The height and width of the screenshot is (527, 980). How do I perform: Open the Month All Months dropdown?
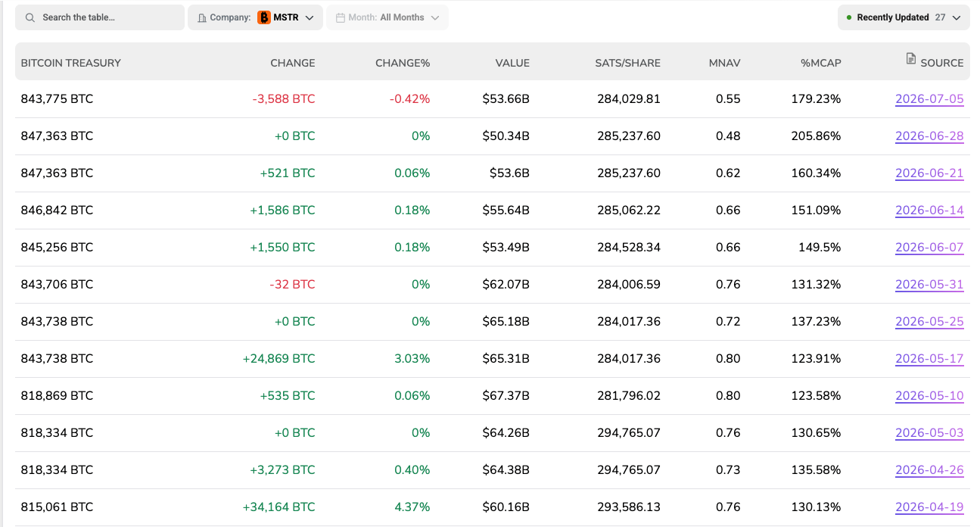tap(387, 17)
